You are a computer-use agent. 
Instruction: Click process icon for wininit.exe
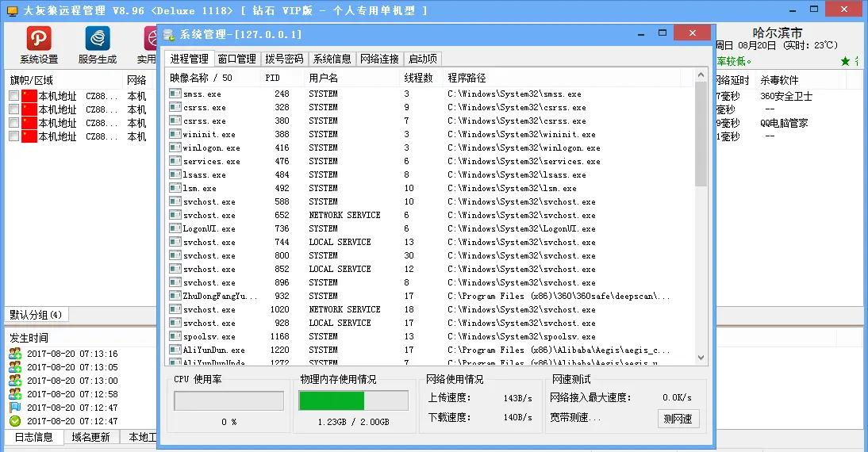click(x=175, y=135)
